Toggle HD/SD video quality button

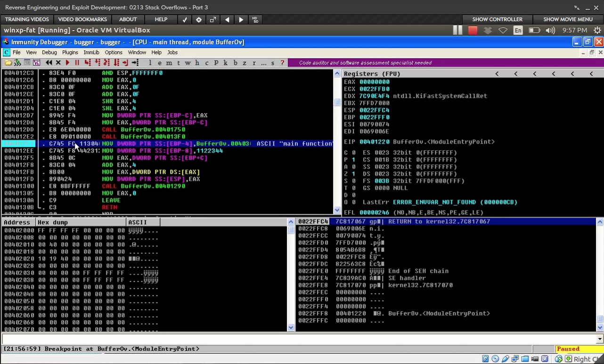coord(255,19)
